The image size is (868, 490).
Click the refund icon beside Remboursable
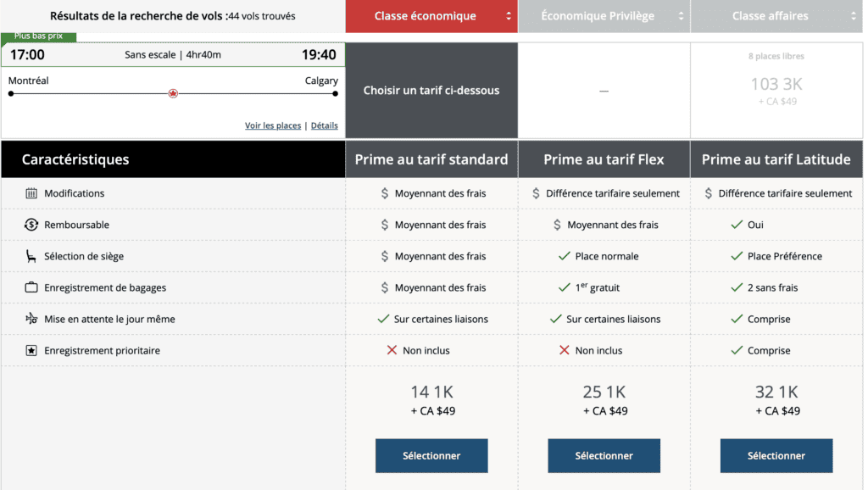[x=31, y=225]
